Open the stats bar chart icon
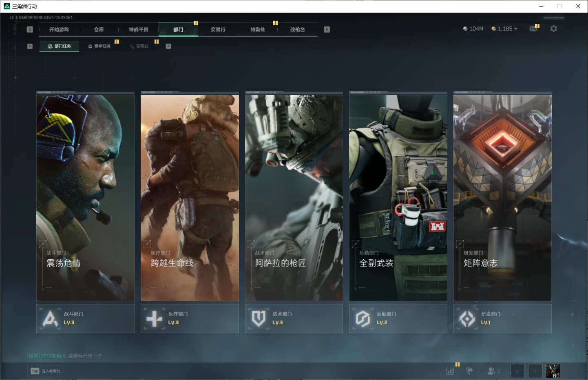 click(450, 371)
